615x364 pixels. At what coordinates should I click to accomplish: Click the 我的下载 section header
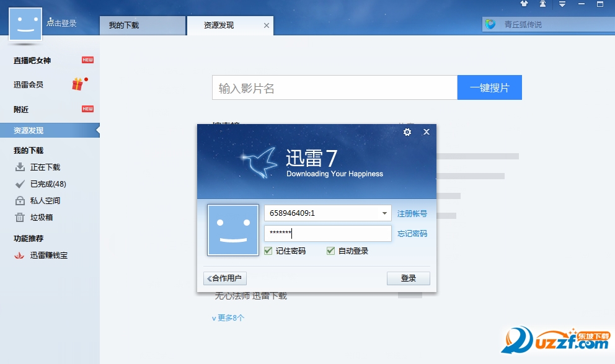29,151
